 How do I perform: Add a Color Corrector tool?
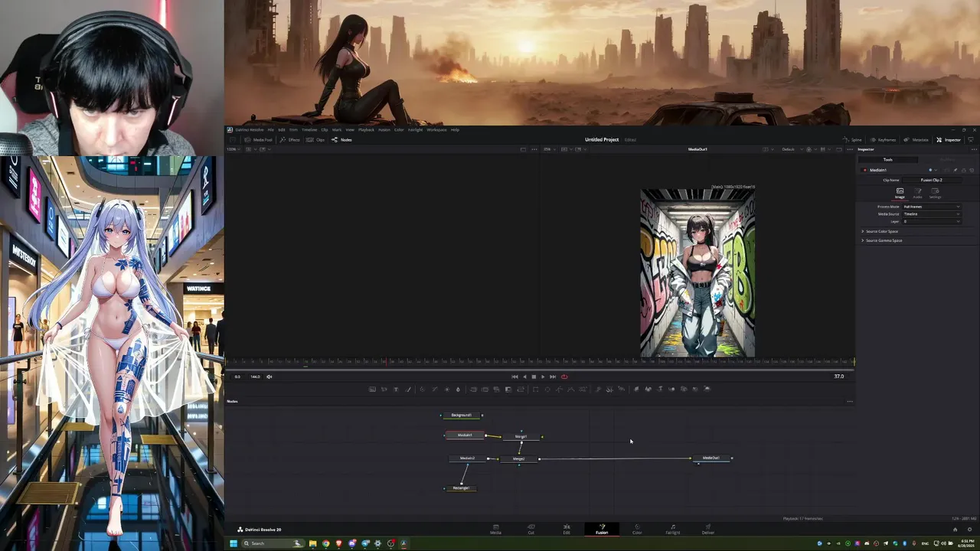pyautogui.click(x=422, y=389)
